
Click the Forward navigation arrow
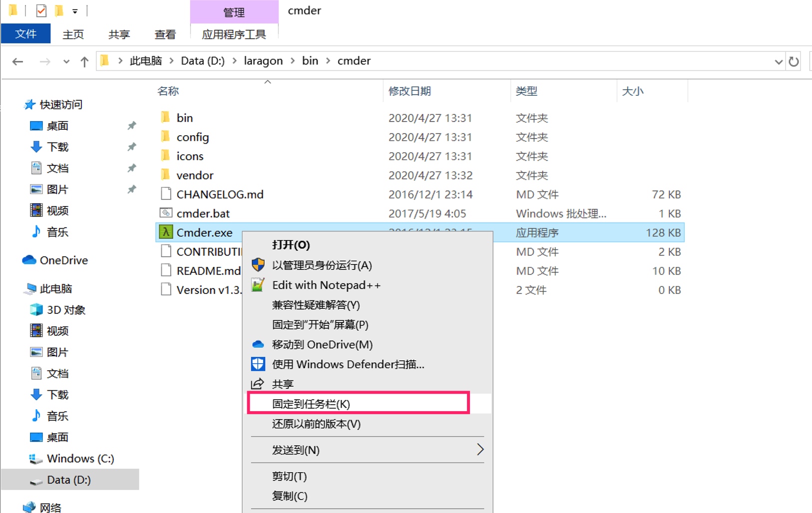pos(45,61)
